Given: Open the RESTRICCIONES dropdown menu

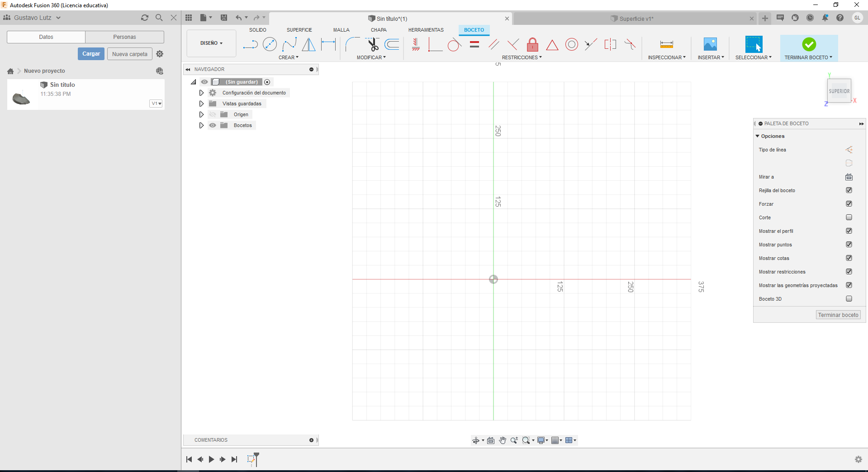Looking at the screenshot, I should tap(522, 57).
